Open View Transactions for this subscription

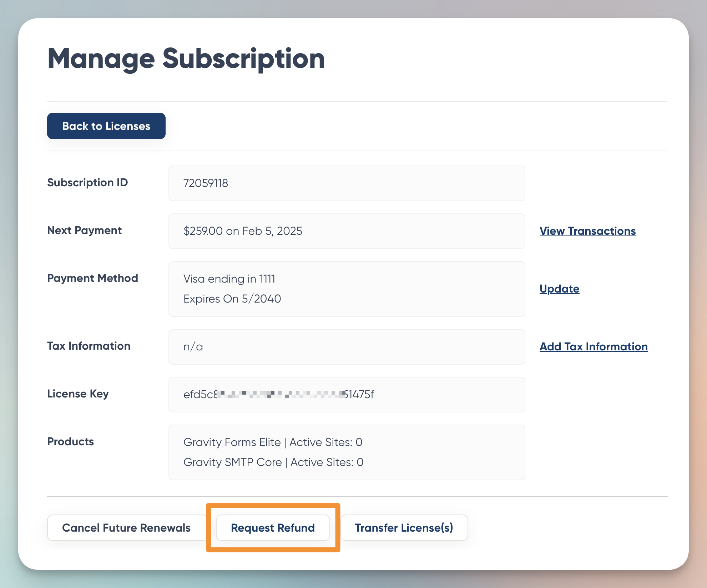(587, 231)
